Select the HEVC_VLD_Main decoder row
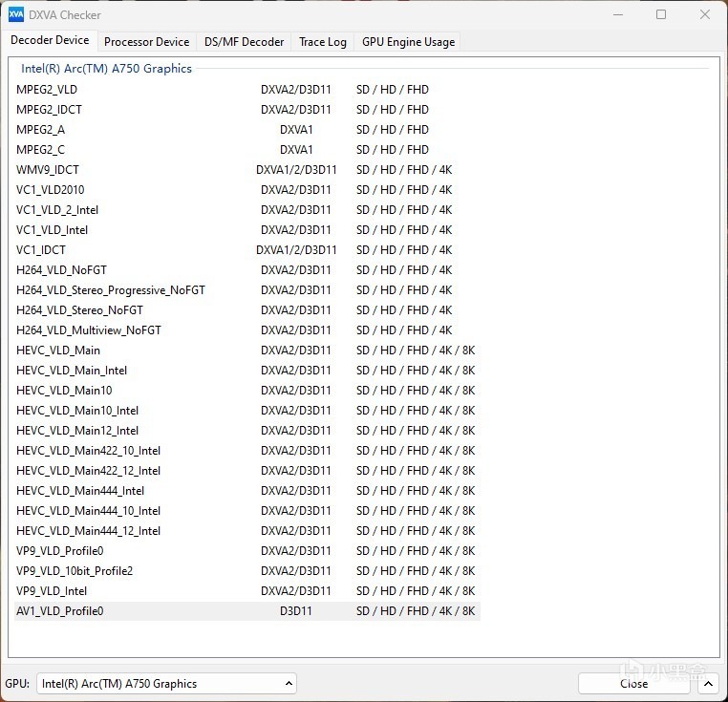Screen dimensions: 728x702 (x=247, y=351)
